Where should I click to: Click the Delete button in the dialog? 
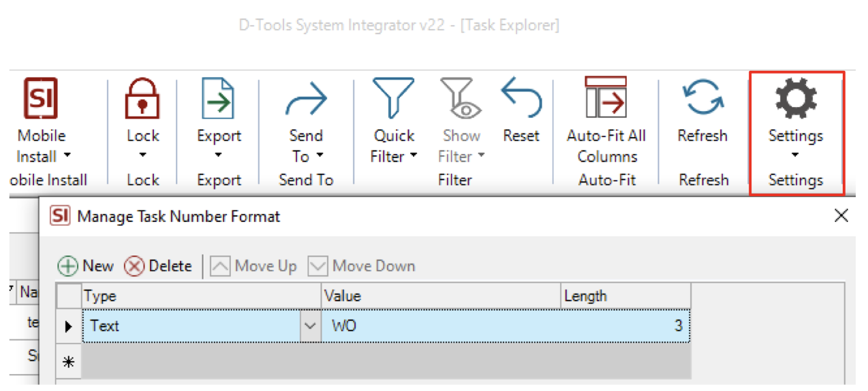158,266
